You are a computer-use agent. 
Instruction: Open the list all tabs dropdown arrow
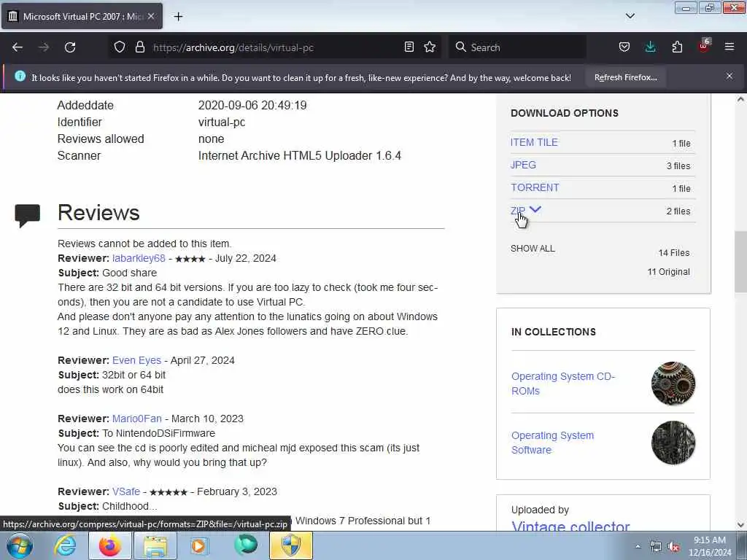pyautogui.click(x=630, y=16)
